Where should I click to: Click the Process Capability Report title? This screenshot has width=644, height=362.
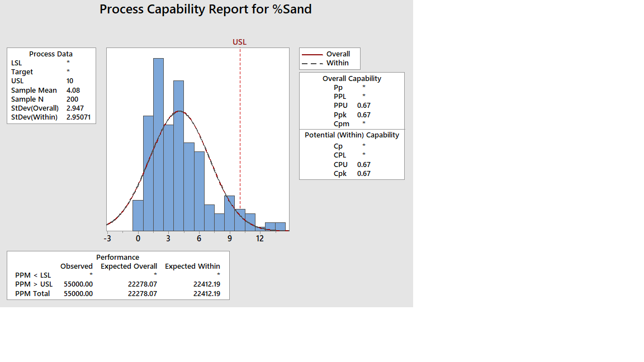pos(205,9)
